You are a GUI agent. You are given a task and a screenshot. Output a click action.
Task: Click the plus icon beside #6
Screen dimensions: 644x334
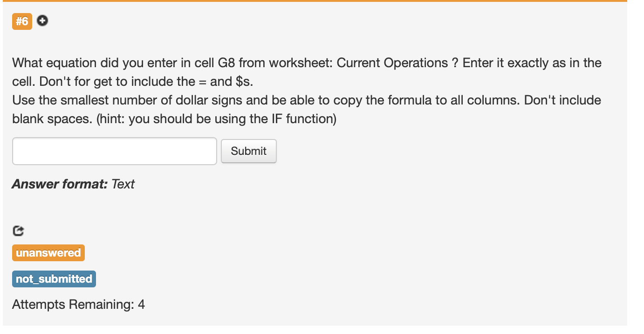click(x=42, y=21)
